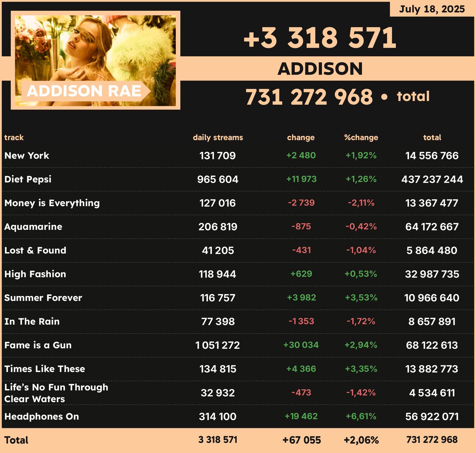Select the 'Times Like These' track name
The image size is (476, 453).
(44, 369)
